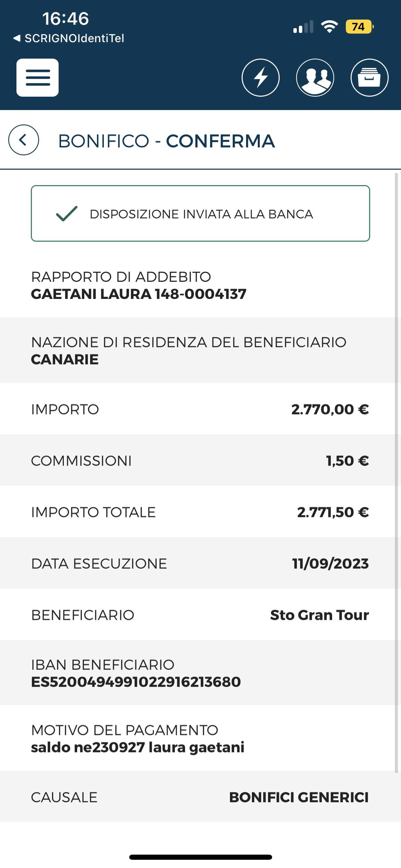Tap the green checkmark confirmation icon
Screen dimensions: 401x868
(x=67, y=214)
